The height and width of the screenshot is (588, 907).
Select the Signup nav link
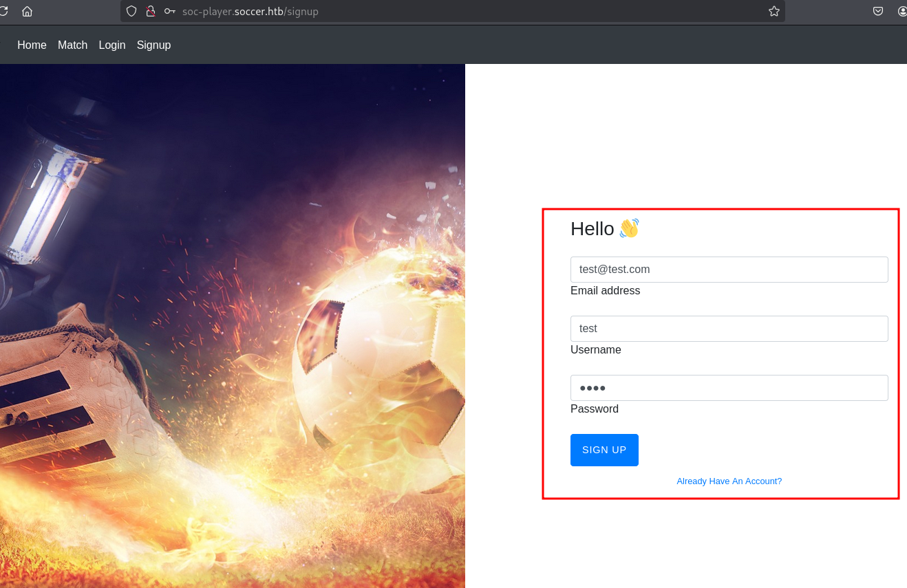pos(153,45)
